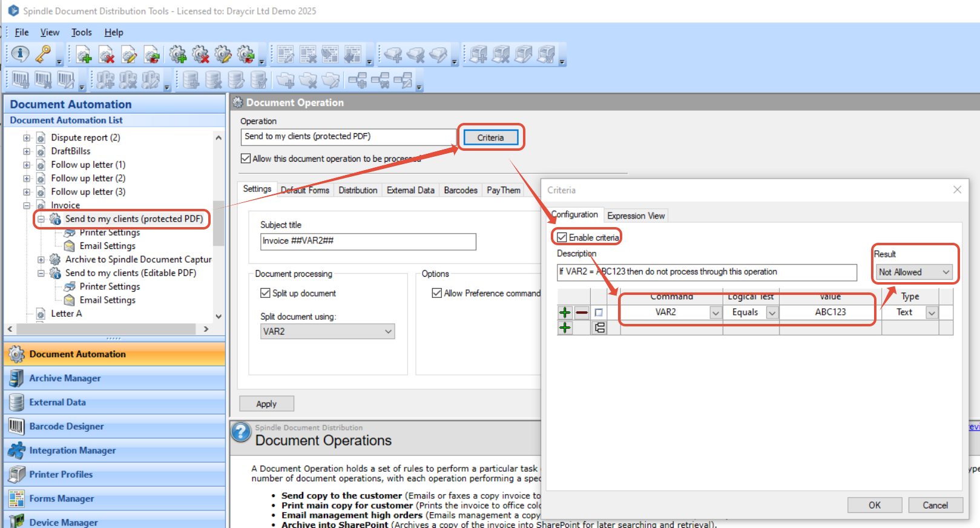The height and width of the screenshot is (528, 980).
Task: Click the edit operation gear icon
Action: tap(223, 55)
